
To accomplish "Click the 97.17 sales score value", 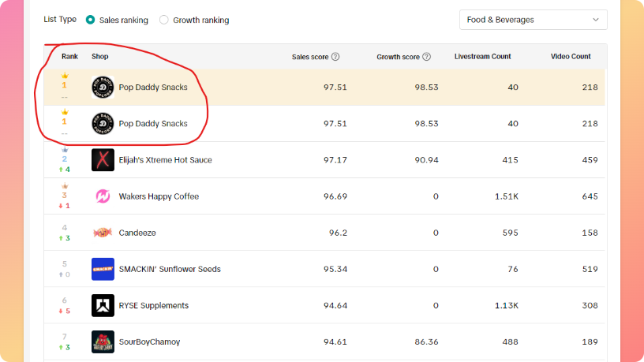I will 335,160.
